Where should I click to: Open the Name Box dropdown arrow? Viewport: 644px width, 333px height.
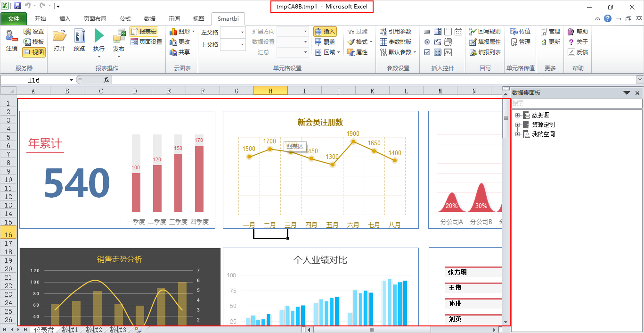coord(71,80)
